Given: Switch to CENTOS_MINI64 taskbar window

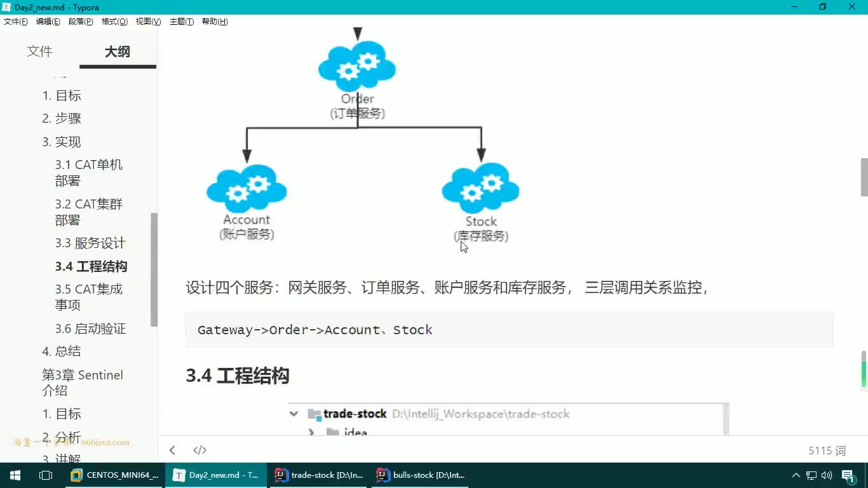Looking at the screenshot, I should tap(115, 475).
